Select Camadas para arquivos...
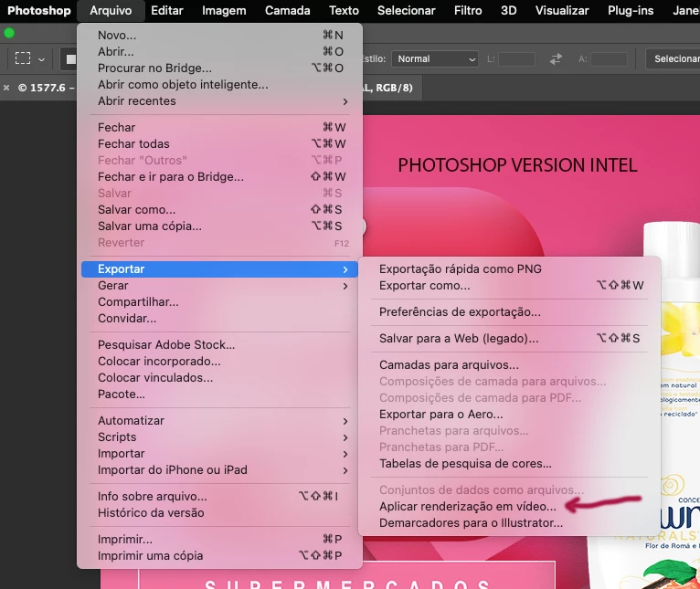 tap(509, 365)
